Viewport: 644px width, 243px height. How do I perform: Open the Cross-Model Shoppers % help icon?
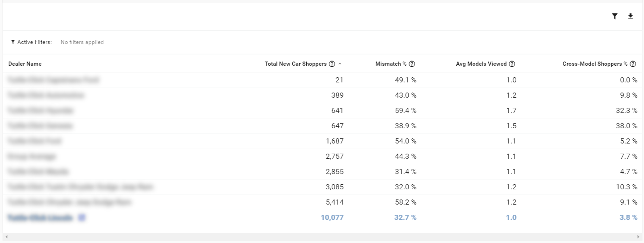633,64
